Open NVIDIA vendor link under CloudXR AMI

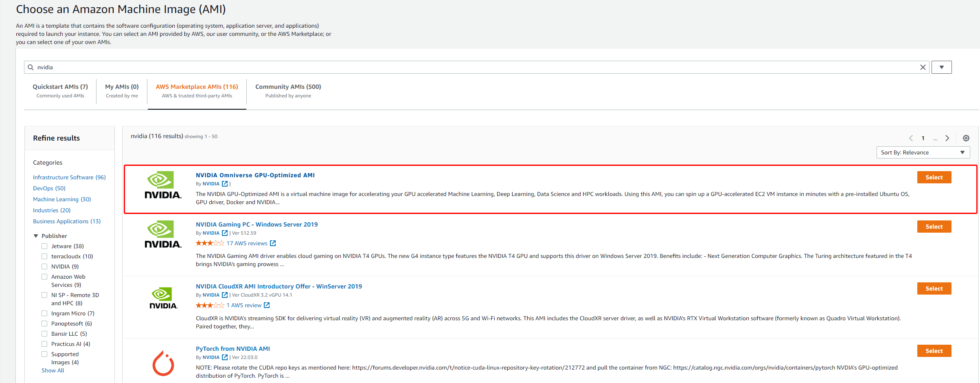pos(211,295)
